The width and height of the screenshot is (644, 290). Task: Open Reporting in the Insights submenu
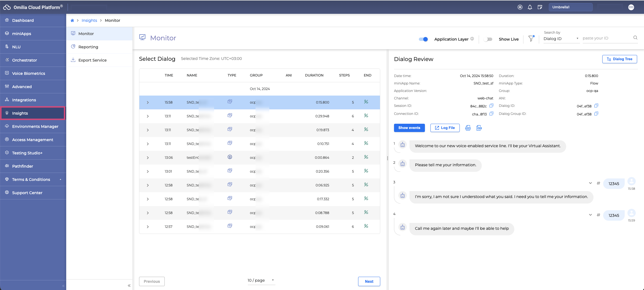coord(88,47)
